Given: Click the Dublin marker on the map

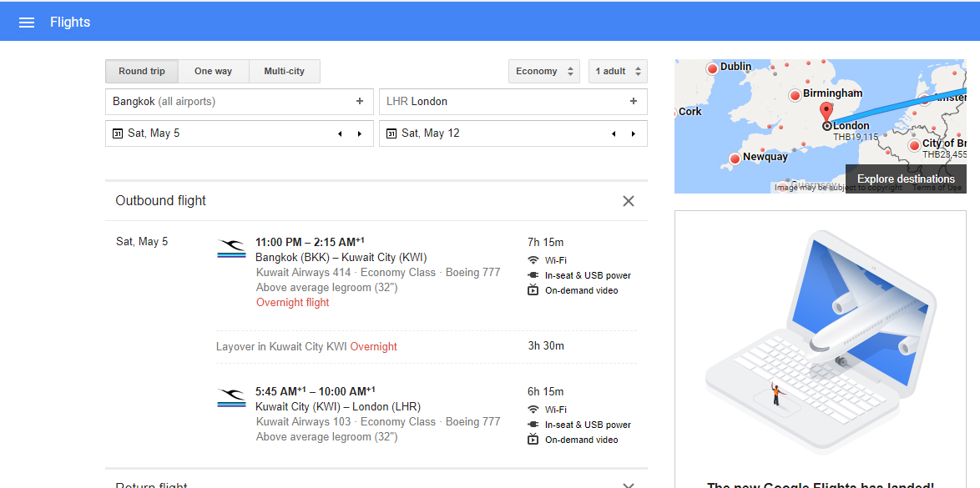Looking at the screenshot, I should coord(712,68).
